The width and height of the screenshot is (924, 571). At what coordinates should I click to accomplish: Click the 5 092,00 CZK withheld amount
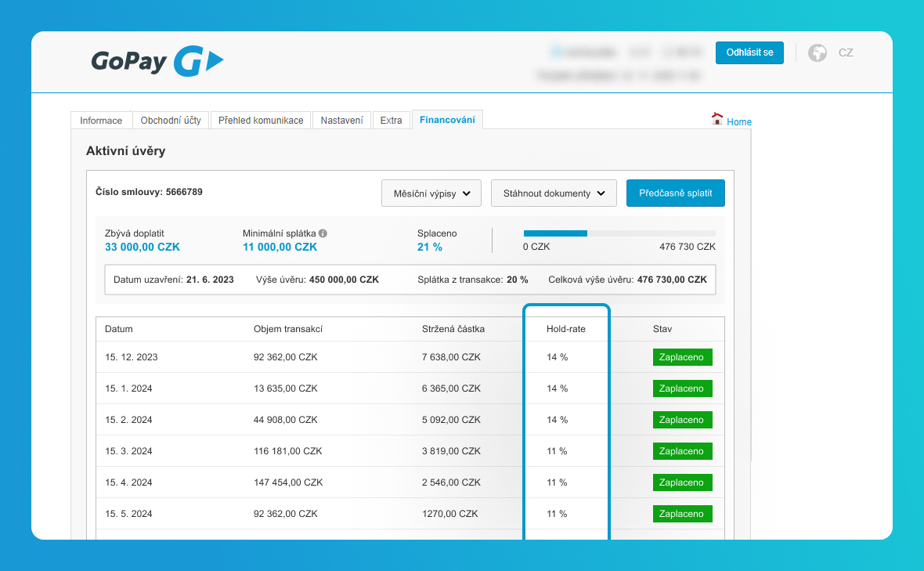(451, 420)
